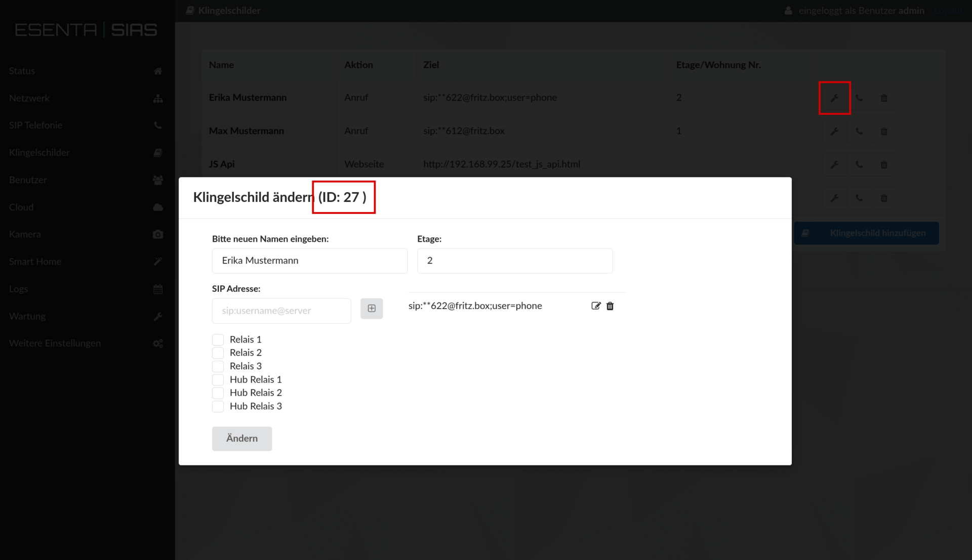
Task: Click the Name column header
Action: 221,65
